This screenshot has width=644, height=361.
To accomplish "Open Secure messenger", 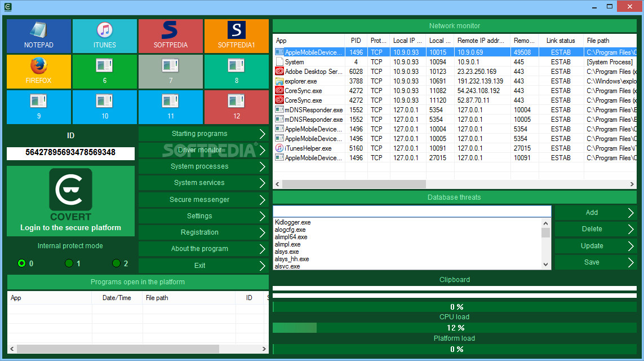I will [x=203, y=200].
